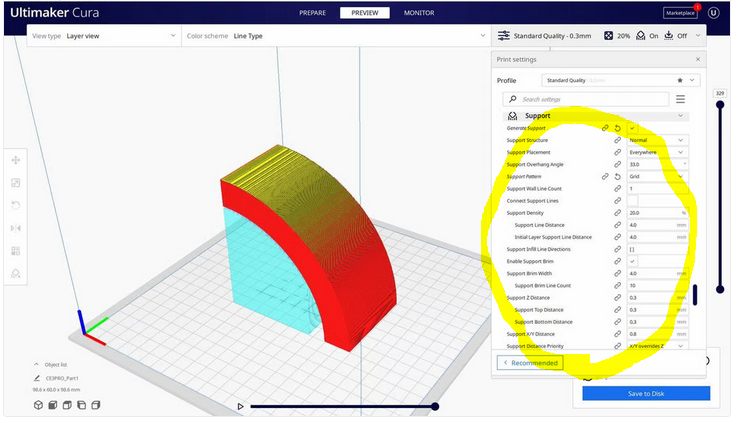The width and height of the screenshot is (738, 424).
Task: Play the layer simulation
Action: point(241,407)
